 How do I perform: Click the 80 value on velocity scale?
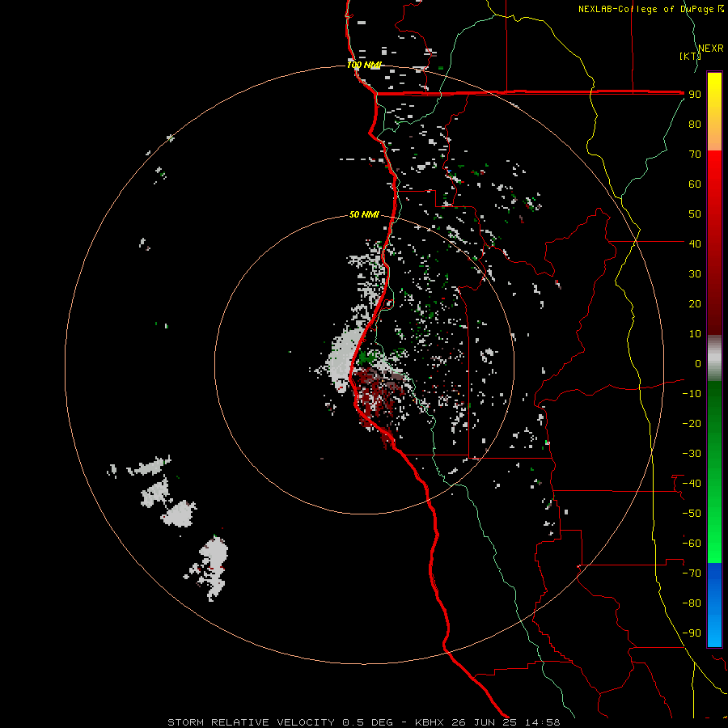[695, 125]
